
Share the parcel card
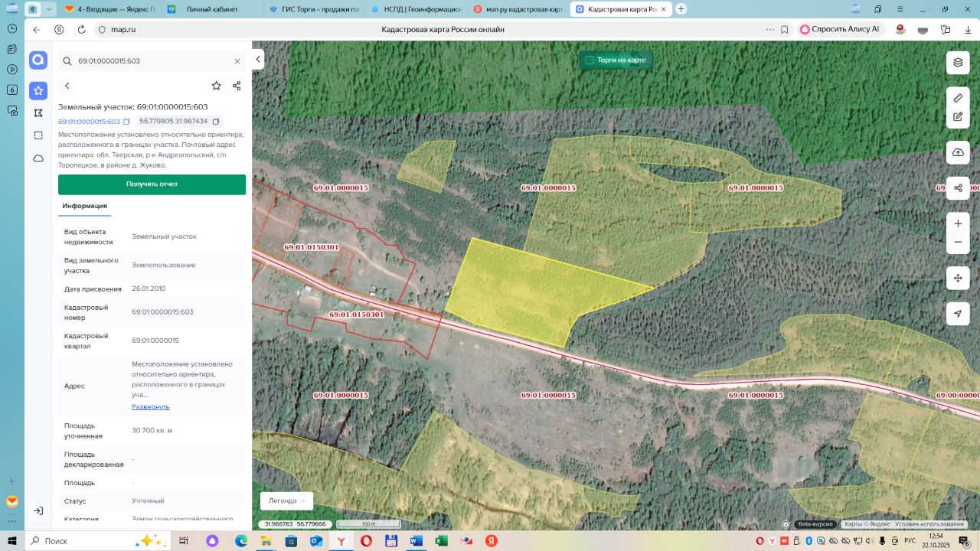point(237,86)
